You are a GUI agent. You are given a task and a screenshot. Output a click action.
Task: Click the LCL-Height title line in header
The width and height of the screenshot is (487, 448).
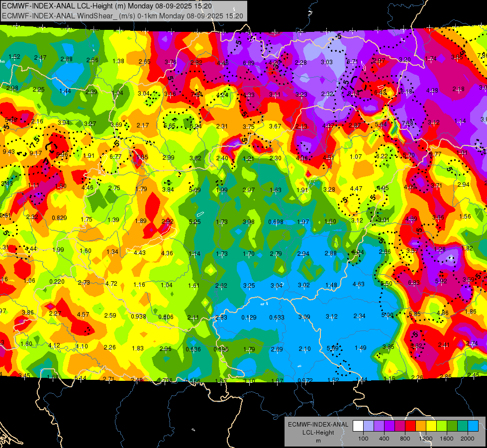click(107, 6)
